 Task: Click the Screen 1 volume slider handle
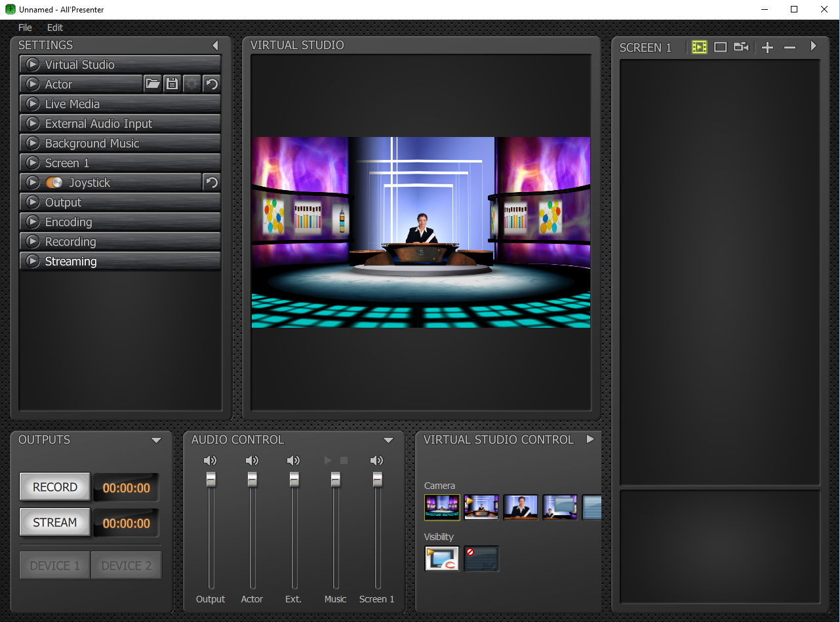378,479
